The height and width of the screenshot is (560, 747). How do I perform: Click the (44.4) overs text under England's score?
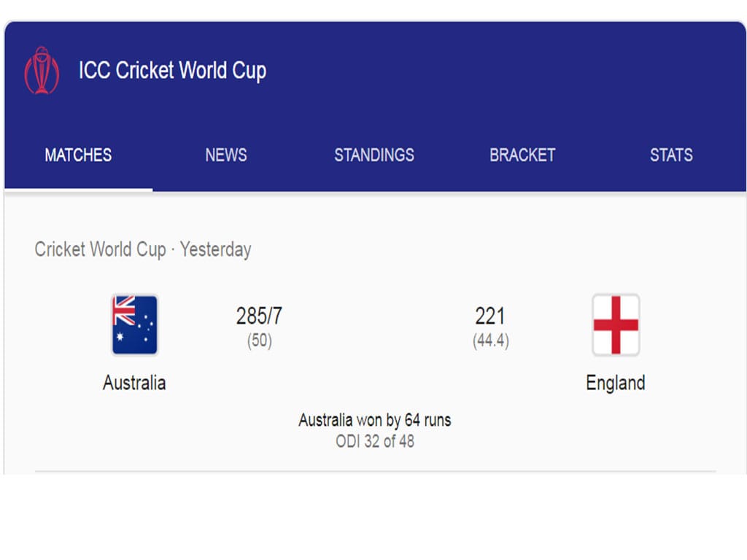click(x=491, y=341)
